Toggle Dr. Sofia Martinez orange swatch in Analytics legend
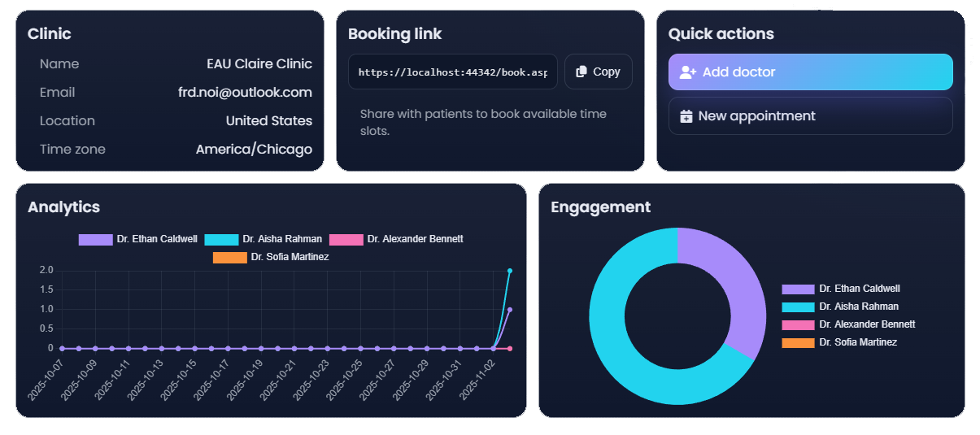Screen dimensions: 980x435 tap(229, 257)
